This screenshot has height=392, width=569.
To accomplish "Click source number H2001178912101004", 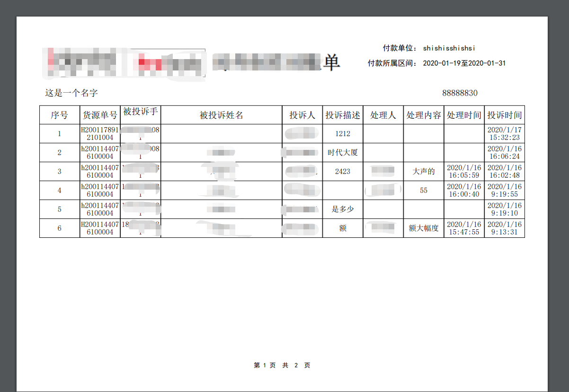I will (100, 134).
